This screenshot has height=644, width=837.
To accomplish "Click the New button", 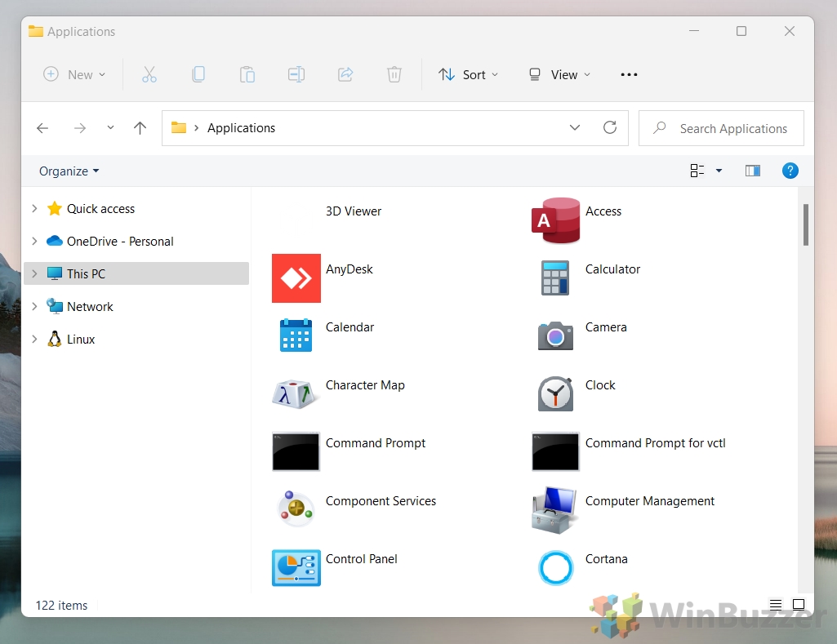I will pos(74,74).
